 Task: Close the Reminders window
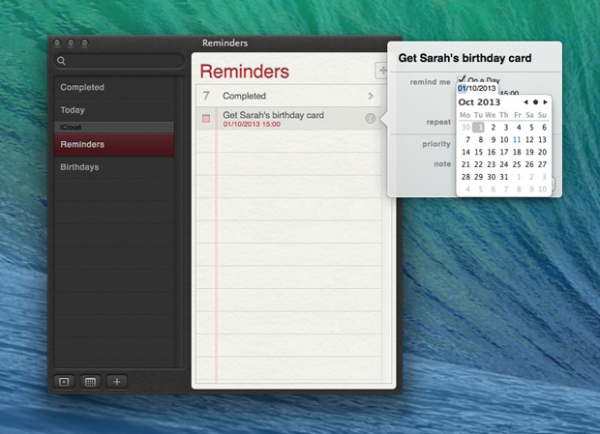point(57,43)
